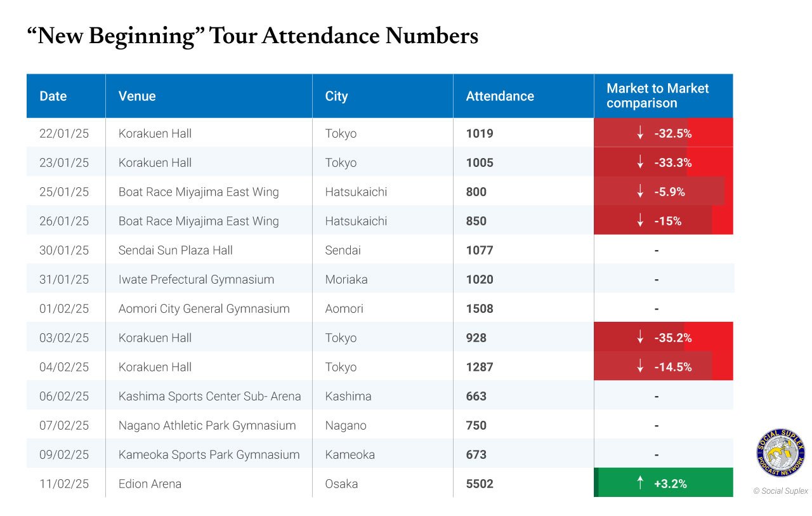Click the Social Suplex Podcast Network logo
Screen dimensions: 812x516
point(780,453)
